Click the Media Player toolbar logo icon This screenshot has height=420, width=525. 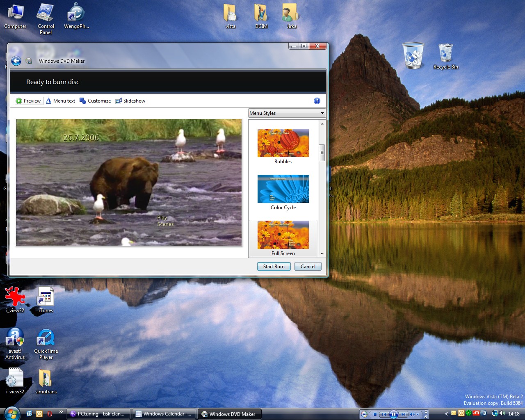364,414
